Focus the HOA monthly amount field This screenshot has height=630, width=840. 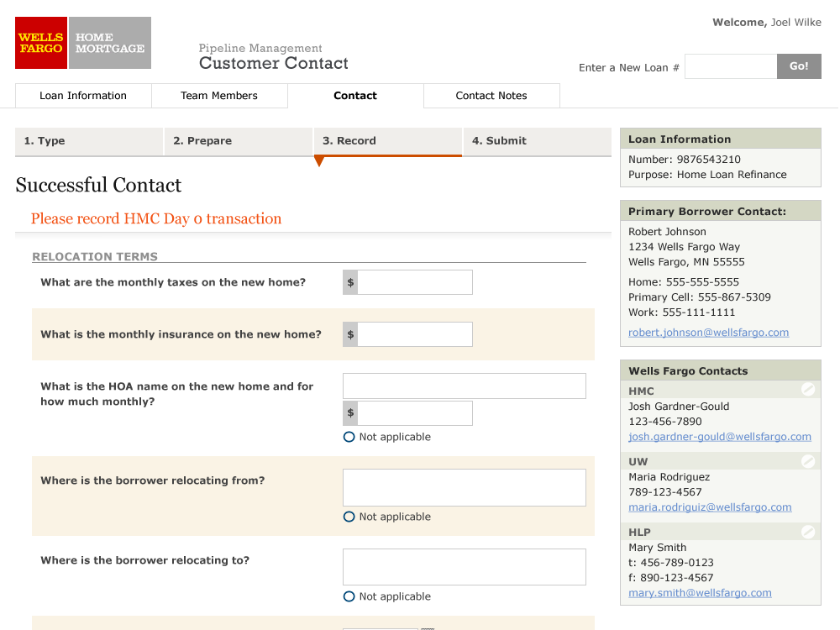pos(415,413)
